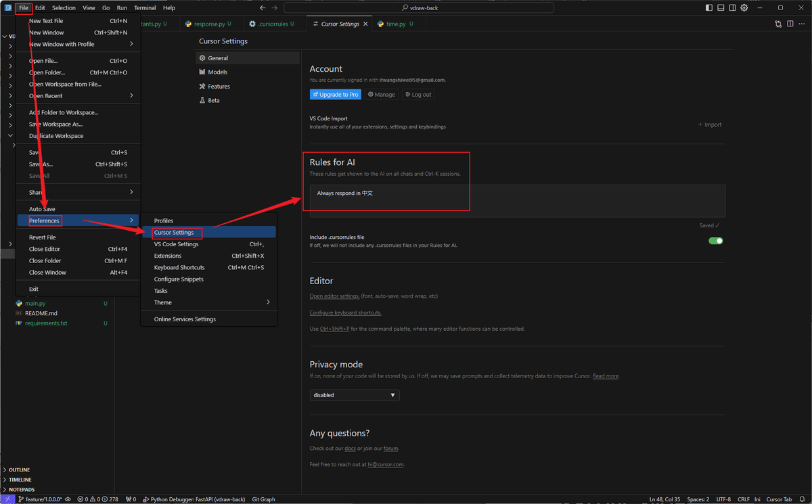This screenshot has width=812, height=504.
Task: Click the General settings gear icon
Action: 202,58
